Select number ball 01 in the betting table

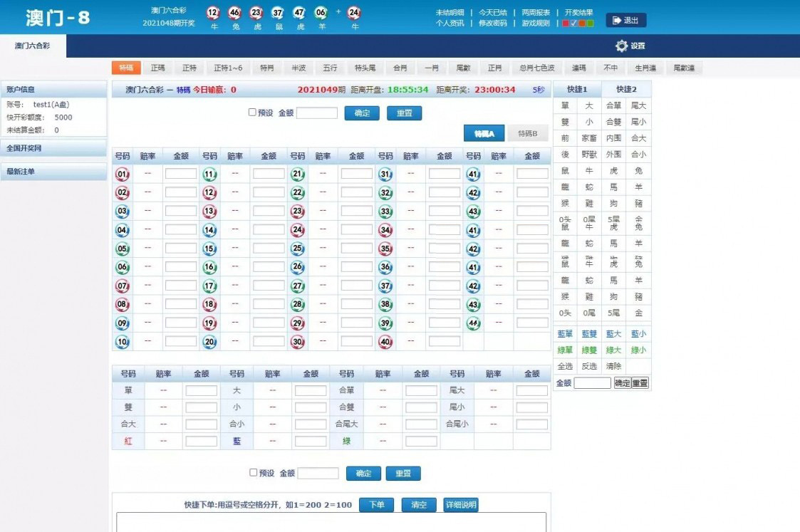pyautogui.click(x=123, y=174)
